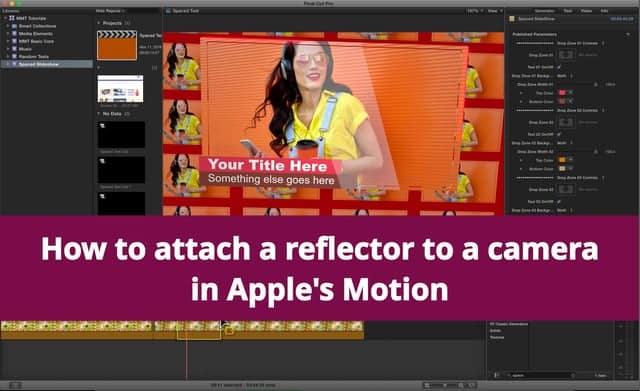The height and width of the screenshot is (391, 640).
Task: Open the Published Parameters reset menu arrow
Action: [628, 35]
